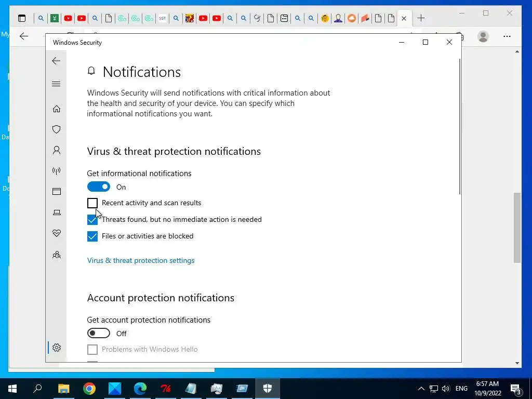Viewport: 532px width, 399px height.
Task: Maximize the Windows Security window
Action: 425,42
